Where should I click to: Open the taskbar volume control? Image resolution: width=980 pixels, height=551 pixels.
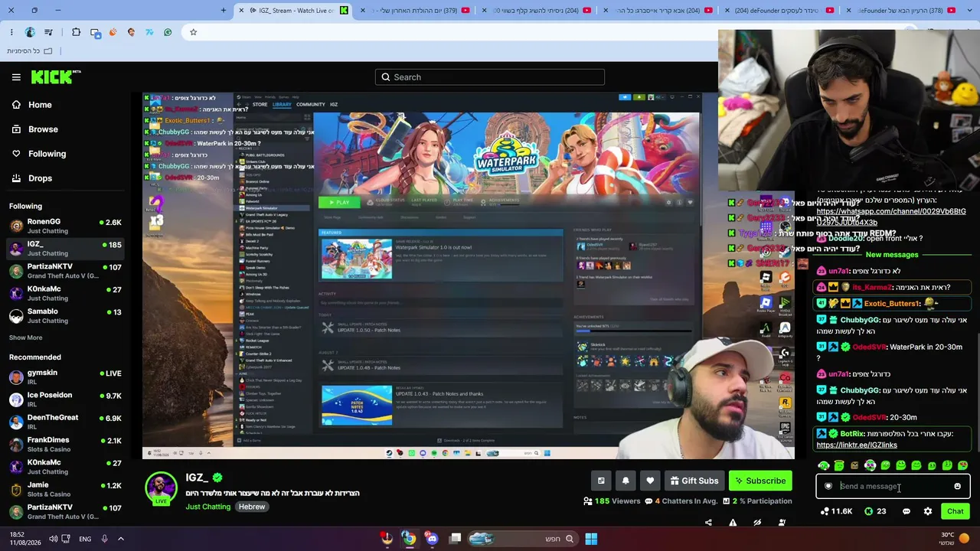[x=53, y=539]
